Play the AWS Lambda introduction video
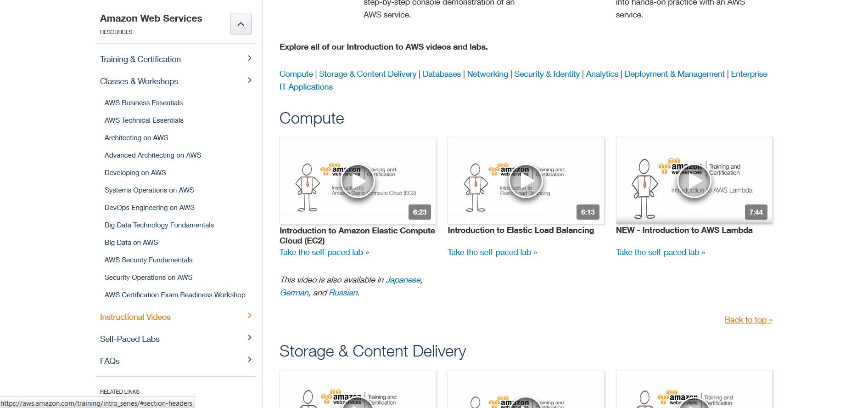The height and width of the screenshot is (408, 868). 694,181
